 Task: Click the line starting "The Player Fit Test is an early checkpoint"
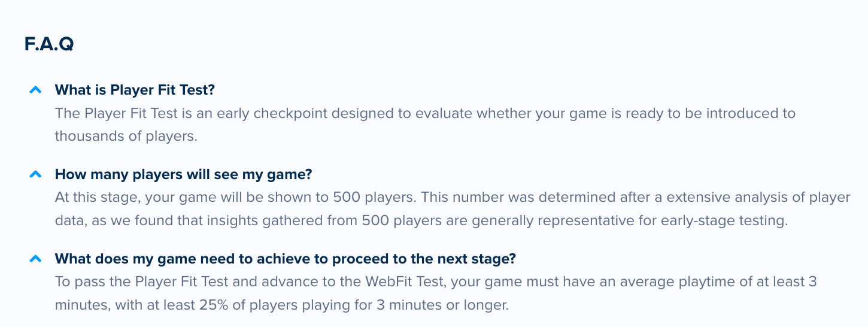[425, 113]
